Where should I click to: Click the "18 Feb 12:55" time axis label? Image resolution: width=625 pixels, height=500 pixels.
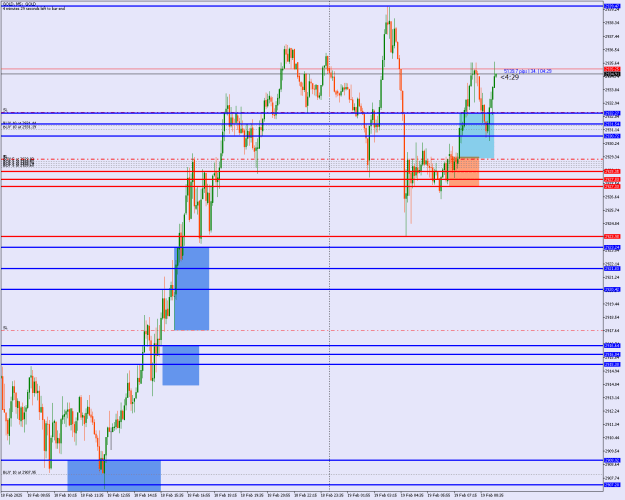point(119,496)
